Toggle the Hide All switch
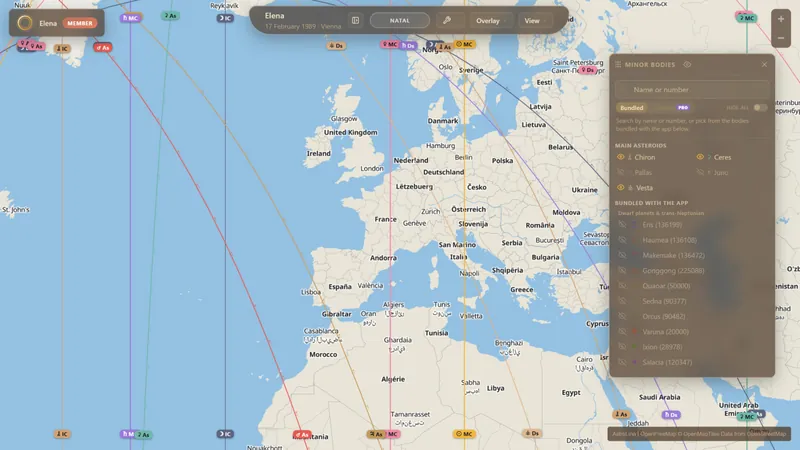The height and width of the screenshot is (450, 800). 760,108
